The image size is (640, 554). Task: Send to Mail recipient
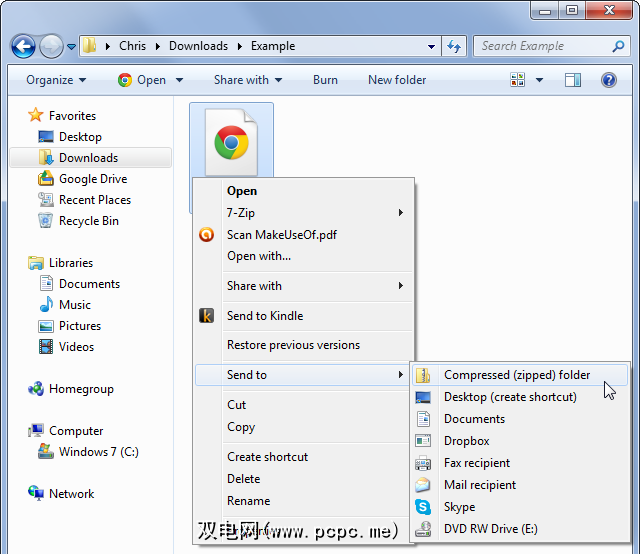520,485
